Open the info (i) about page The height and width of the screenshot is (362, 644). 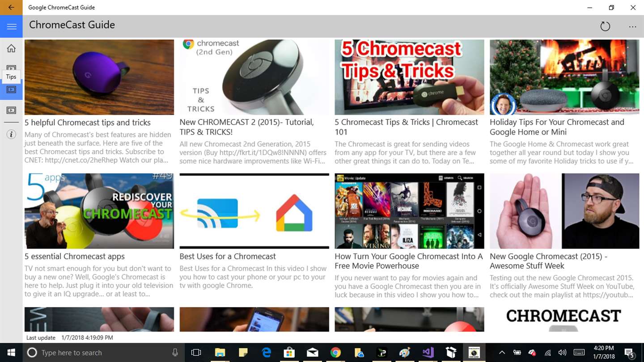point(11,135)
